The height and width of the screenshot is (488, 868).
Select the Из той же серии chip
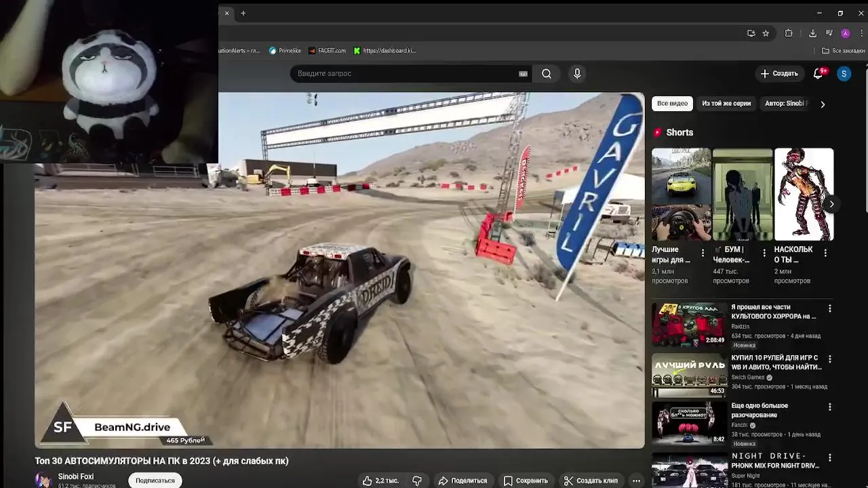(x=726, y=104)
